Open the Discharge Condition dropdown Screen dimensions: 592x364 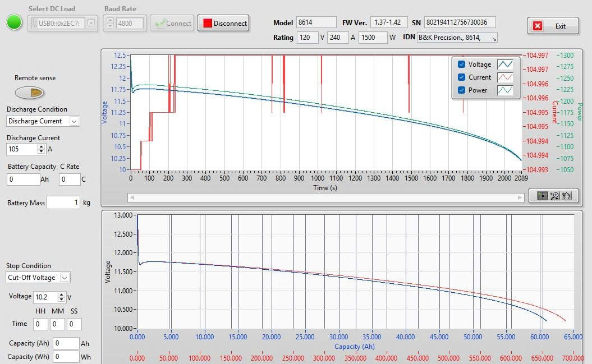coord(74,121)
